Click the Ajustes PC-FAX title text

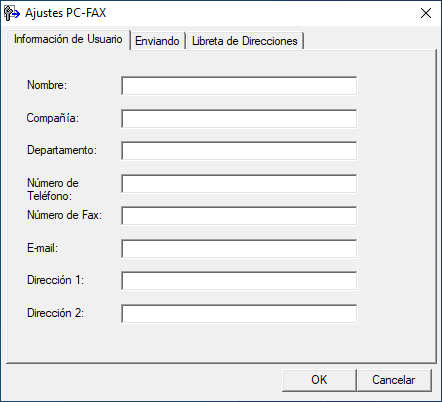coord(66,13)
